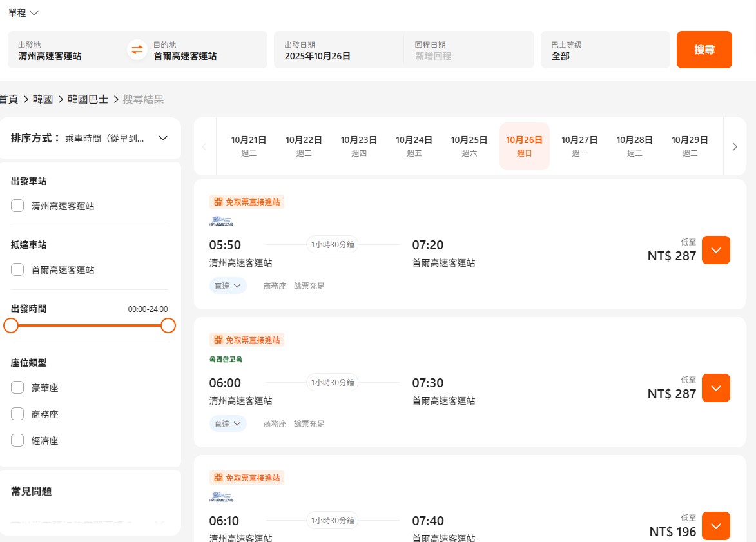Open the 排序方式 sorting dropdown
Viewport: 756px width, 542px height.
(163, 138)
